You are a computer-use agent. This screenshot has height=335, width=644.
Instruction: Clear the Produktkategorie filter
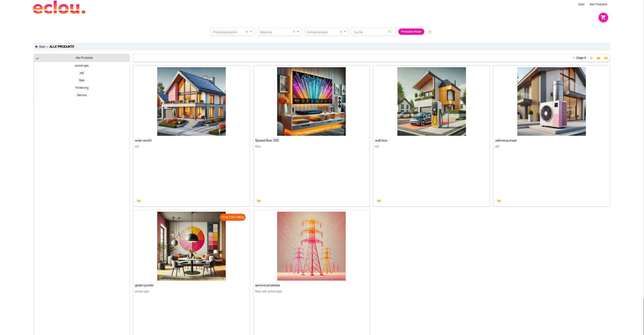click(247, 32)
